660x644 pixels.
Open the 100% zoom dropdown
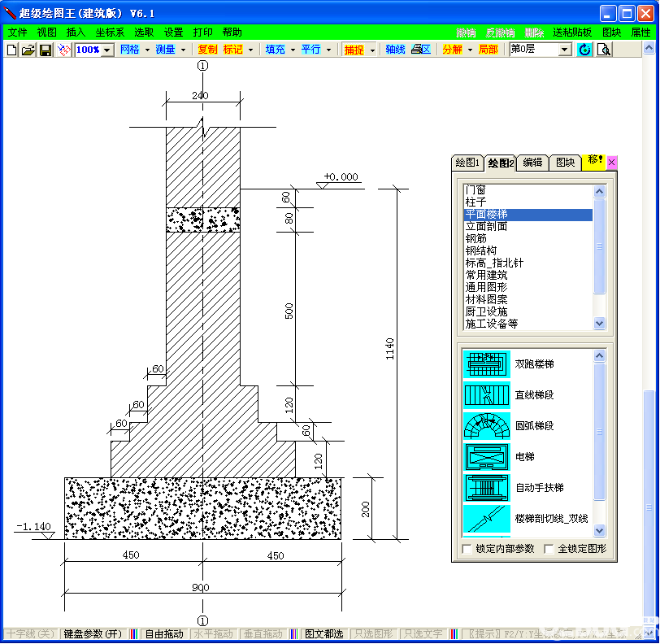pyautogui.click(x=107, y=50)
